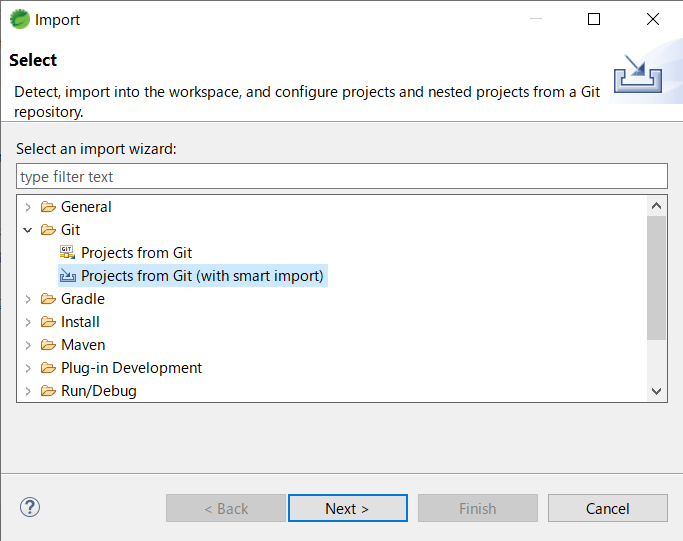
Task: Click the wizard list scroll down arrow
Action: [657, 392]
